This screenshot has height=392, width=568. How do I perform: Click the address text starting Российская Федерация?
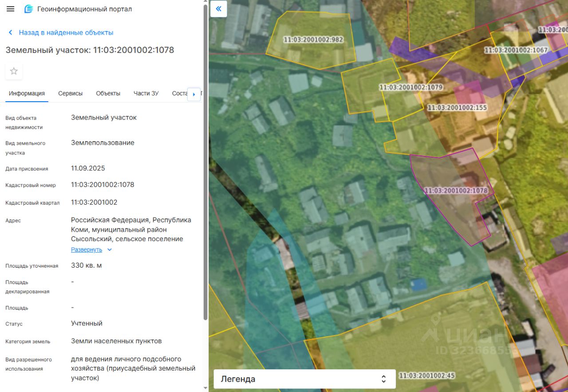131,230
